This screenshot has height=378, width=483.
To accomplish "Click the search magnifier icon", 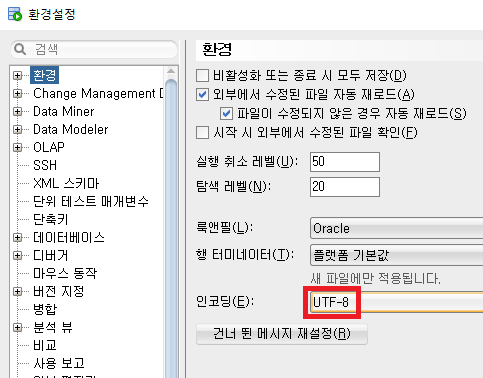I will click(20, 49).
